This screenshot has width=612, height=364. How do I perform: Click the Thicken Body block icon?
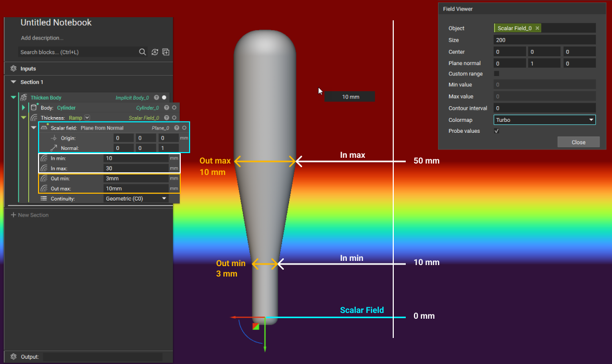click(x=24, y=97)
